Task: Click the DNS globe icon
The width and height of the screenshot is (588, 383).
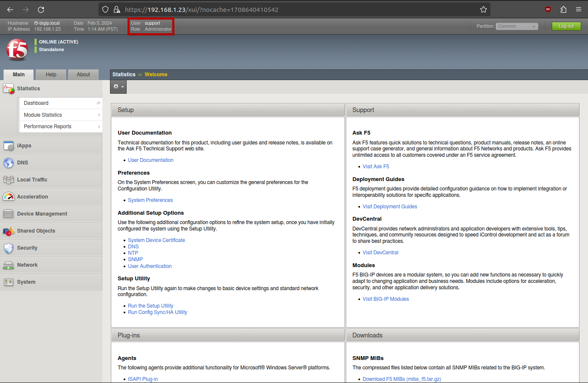Action: coord(9,163)
